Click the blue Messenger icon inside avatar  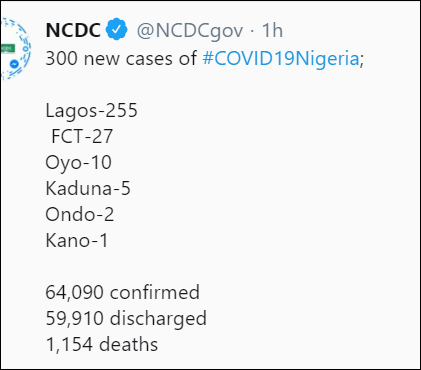point(14,64)
